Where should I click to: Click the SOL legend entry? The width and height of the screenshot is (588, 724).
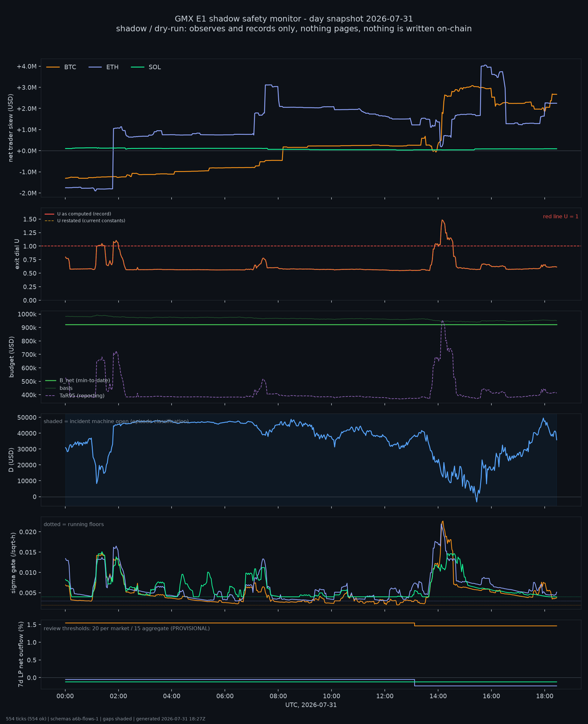(146, 67)
